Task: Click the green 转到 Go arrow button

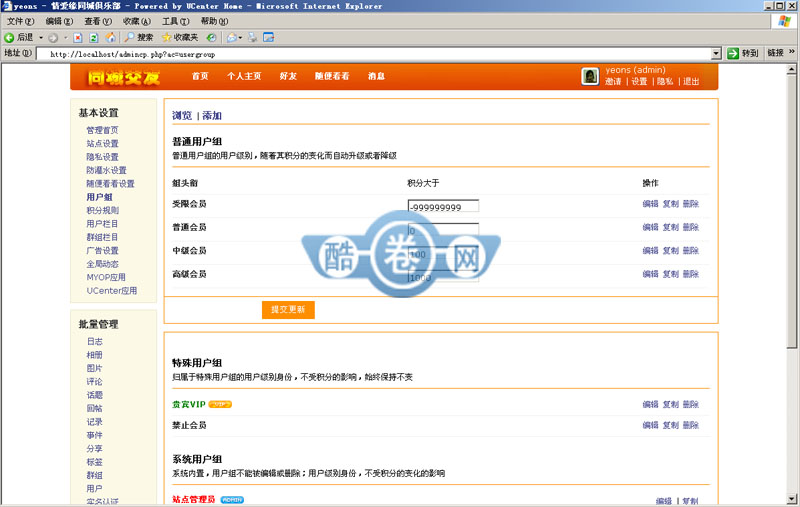Action: pyautogui.click(x=743, y=53)
